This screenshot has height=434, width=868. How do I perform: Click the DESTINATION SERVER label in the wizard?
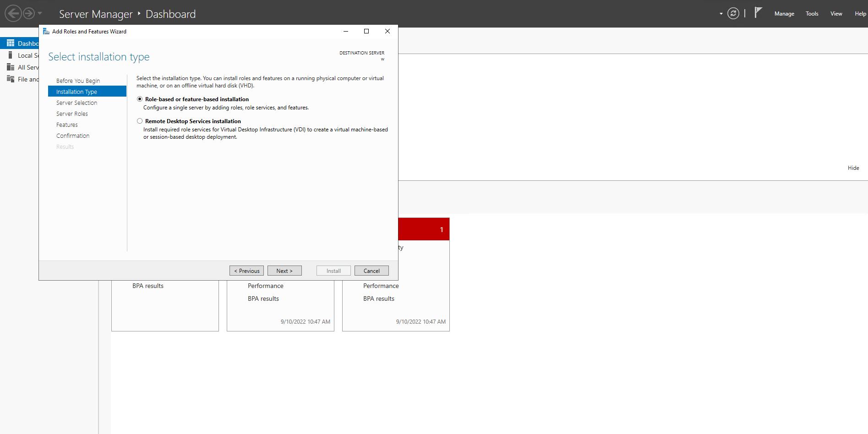(362, 53)
